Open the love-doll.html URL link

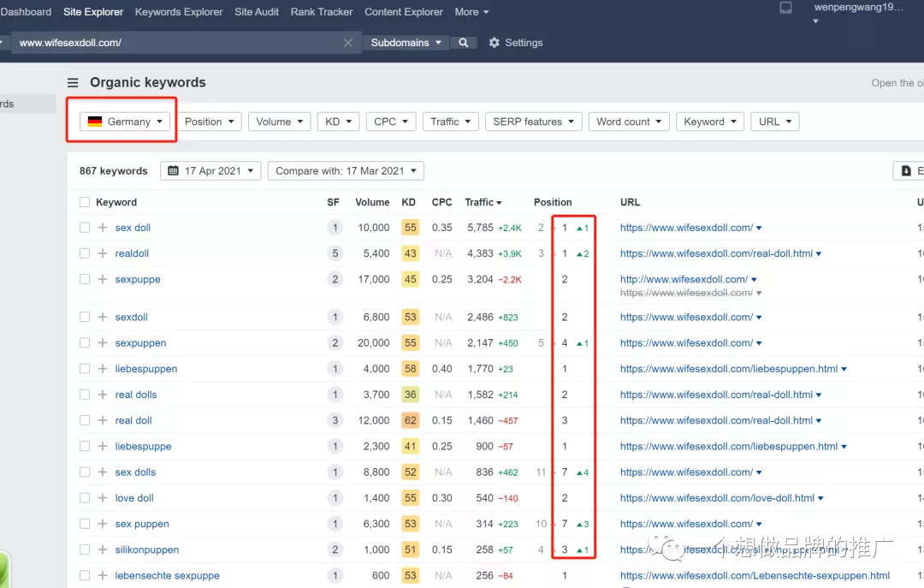[x=717, y=498]
